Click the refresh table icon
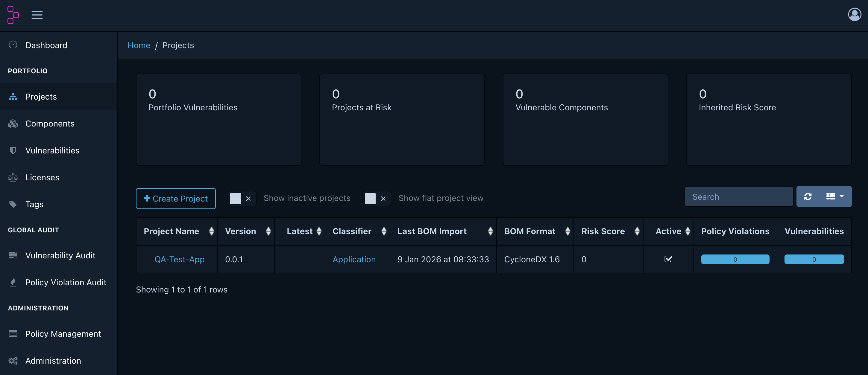Image resolution: width=868 pixels, height=375 pixels. coord(808,196)
